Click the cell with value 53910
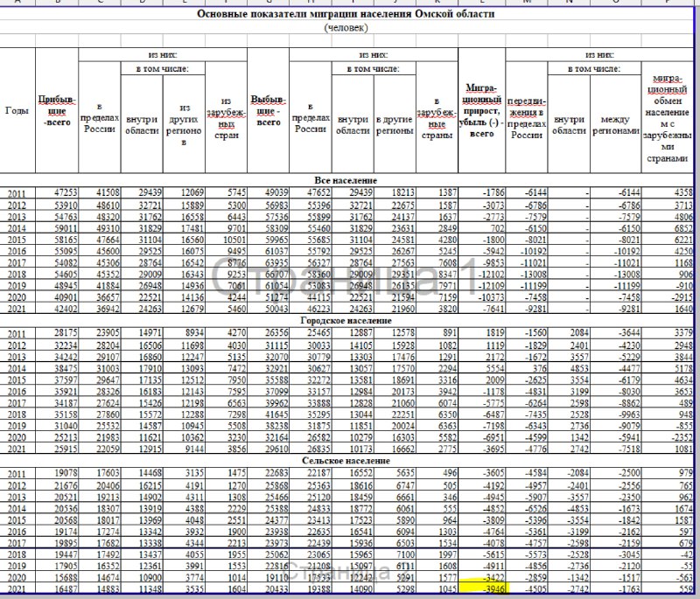This screenshot has width=700, height=599. (57, 205)
